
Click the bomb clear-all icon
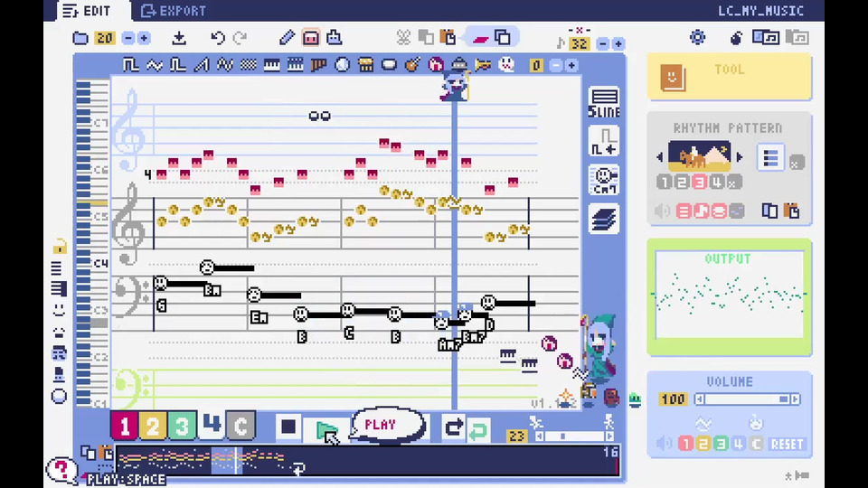(736, 38)
